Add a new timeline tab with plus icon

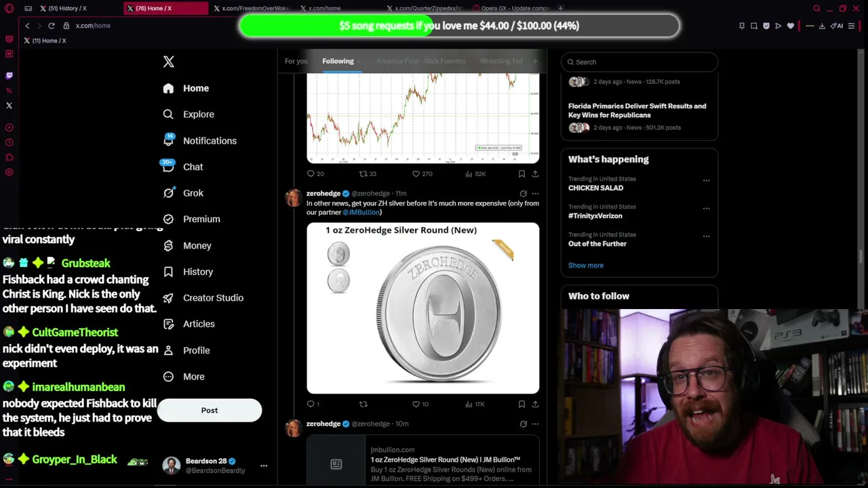click(x=534, y=61)
